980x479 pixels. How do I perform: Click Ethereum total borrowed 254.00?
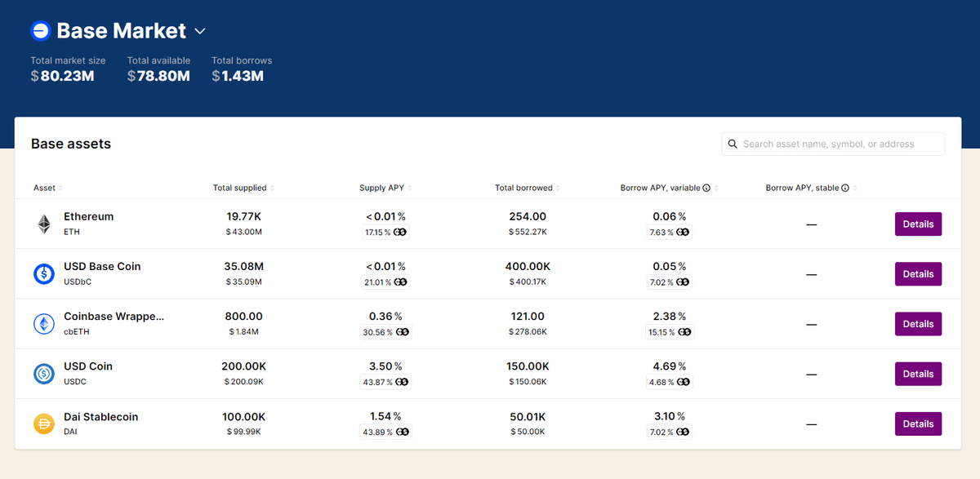click(x=528, y=217)
